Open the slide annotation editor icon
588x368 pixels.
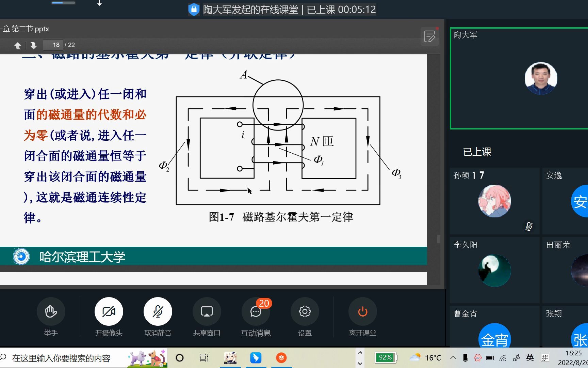coord(429,36)
